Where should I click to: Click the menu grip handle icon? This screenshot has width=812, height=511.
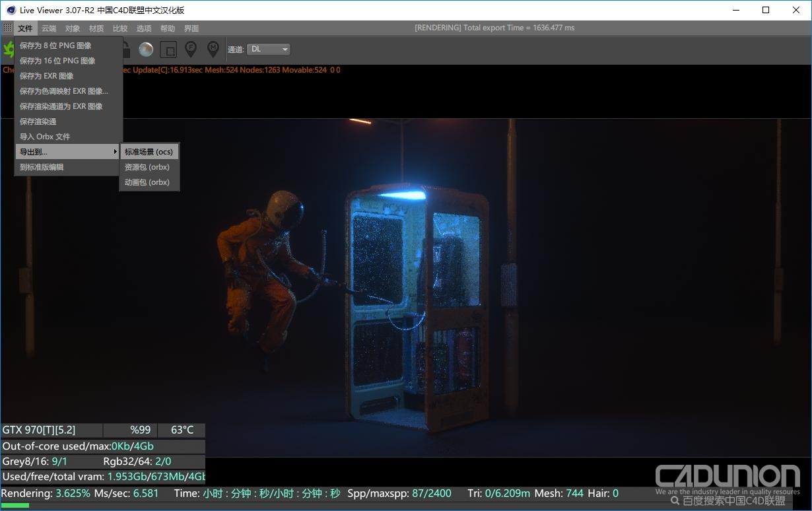(8, 28)
